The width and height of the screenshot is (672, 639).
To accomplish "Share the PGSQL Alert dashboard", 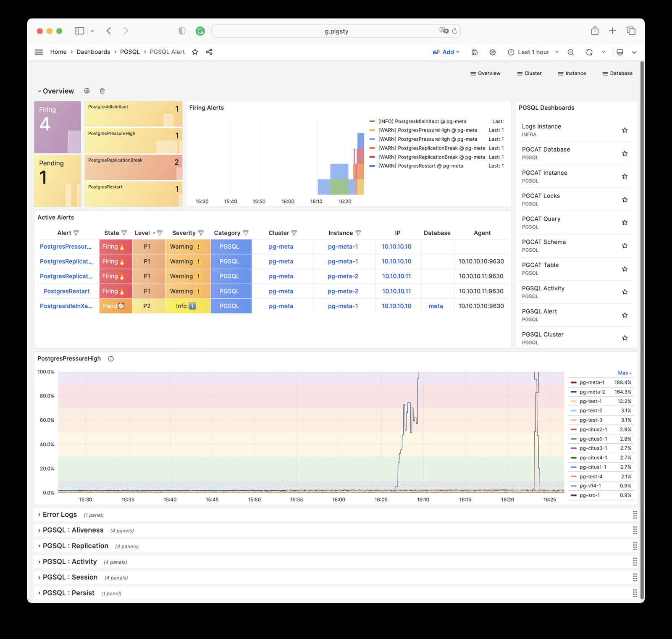I will point(209,52).
